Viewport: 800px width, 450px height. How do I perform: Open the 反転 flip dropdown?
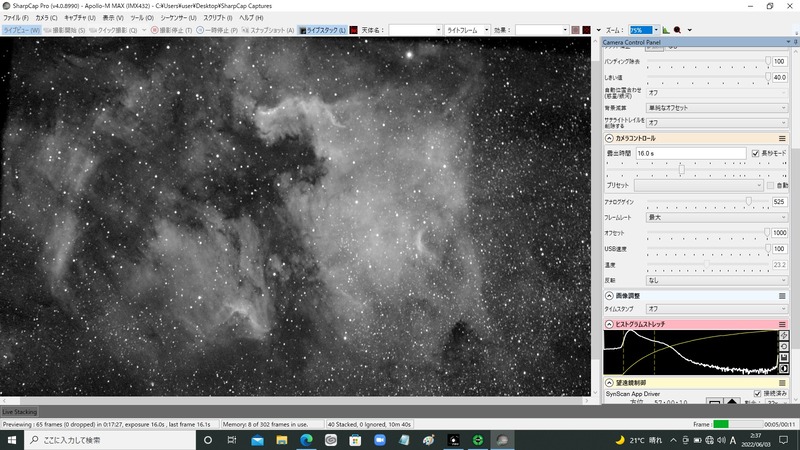pos(717,280)
